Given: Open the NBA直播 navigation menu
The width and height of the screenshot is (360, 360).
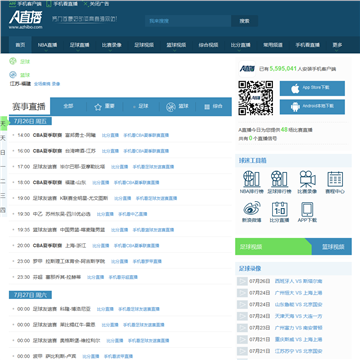Looking at the screenshot, I should click(47, 45).
